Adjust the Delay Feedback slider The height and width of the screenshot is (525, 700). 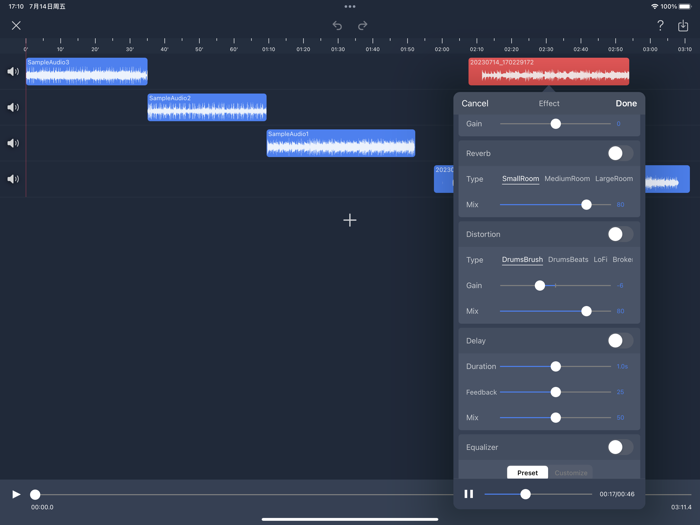click(555, 392)
